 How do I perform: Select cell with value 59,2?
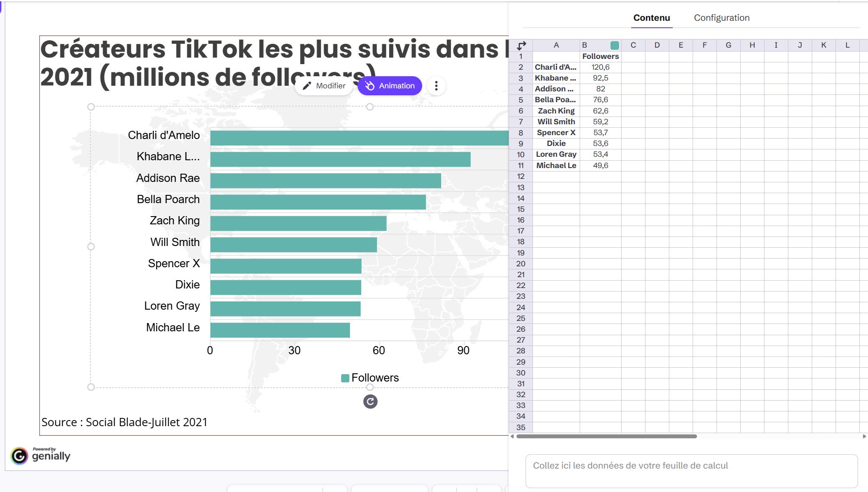[x=600, y=122]
